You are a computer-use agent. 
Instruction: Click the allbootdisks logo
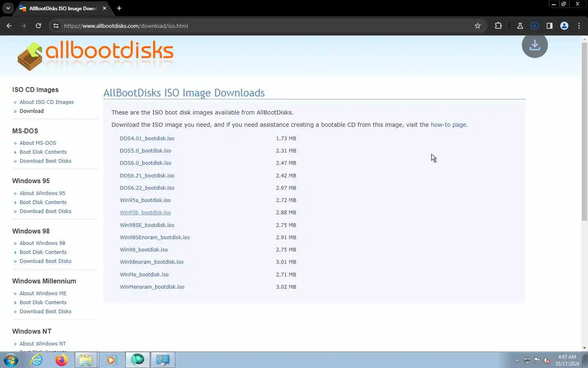point(96,55)
